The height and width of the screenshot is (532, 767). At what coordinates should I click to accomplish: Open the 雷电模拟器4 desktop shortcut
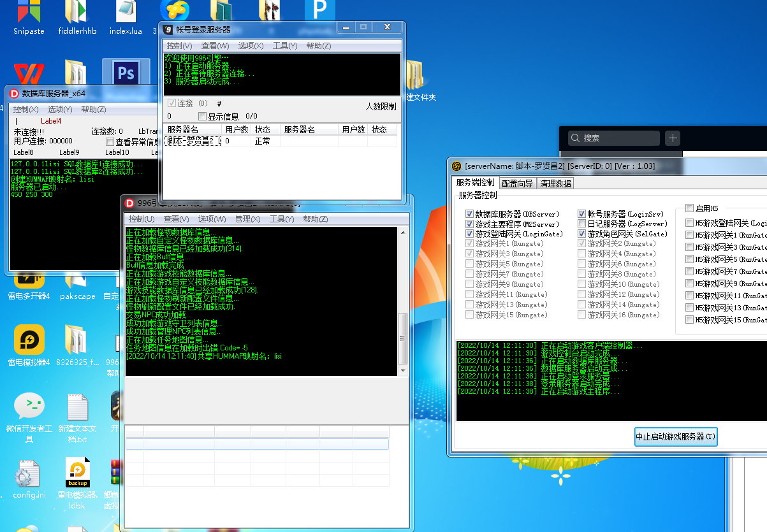point(29,341)
